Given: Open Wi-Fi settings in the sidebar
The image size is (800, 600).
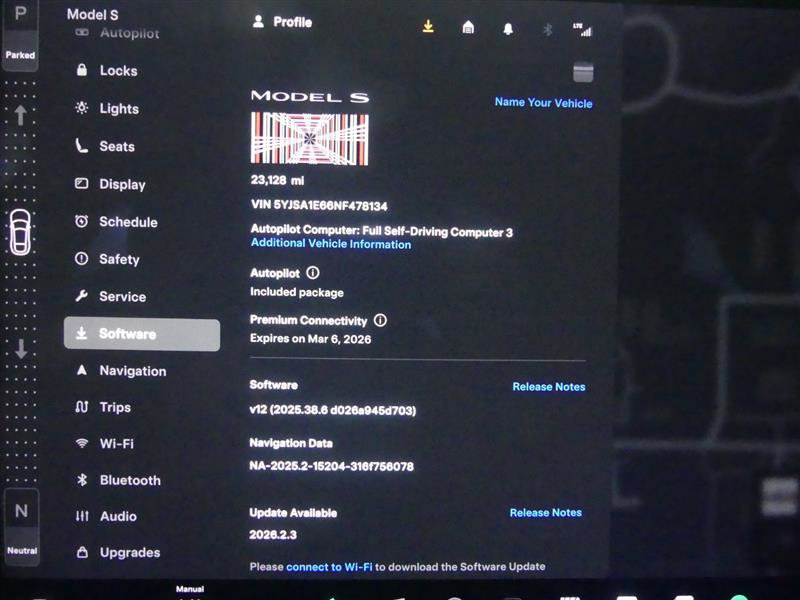Looking at the screenshot, I should point(113,443).
